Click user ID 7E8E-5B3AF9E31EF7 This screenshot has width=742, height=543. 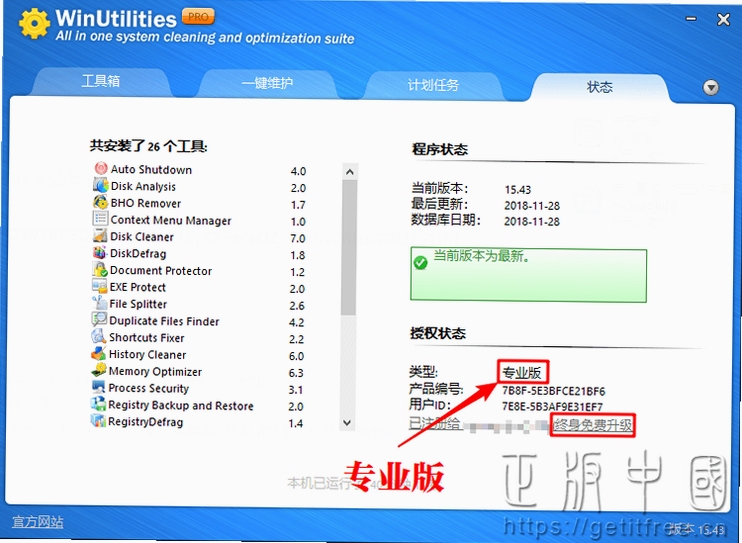(552, 407)
